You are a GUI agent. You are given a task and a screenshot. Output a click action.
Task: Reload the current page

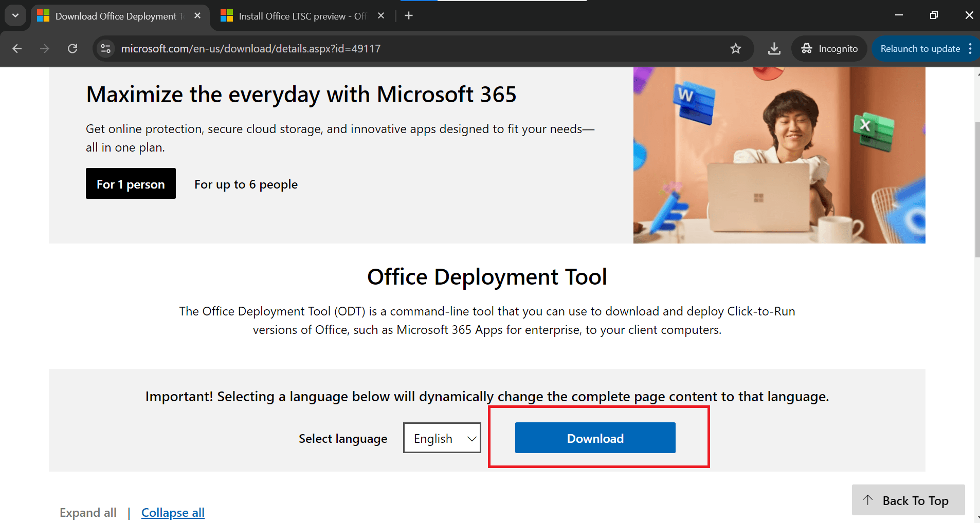click(x=72, y=48)
